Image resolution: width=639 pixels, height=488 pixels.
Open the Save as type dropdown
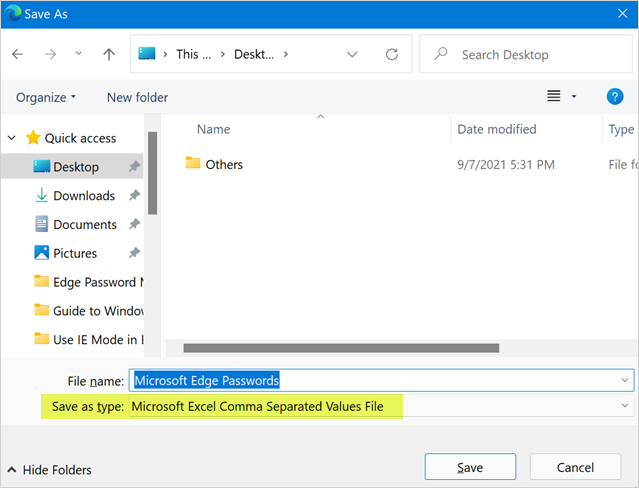pos(626,406)
